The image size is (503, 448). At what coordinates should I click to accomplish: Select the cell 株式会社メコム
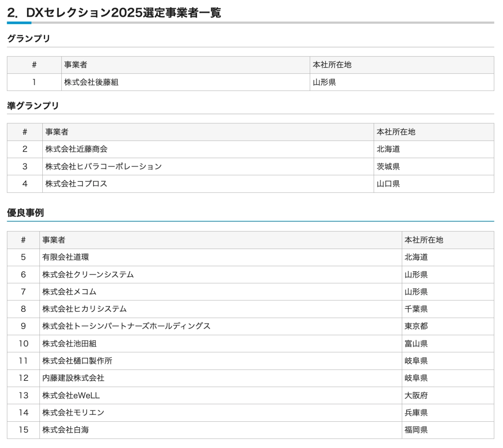coord(221,292)
